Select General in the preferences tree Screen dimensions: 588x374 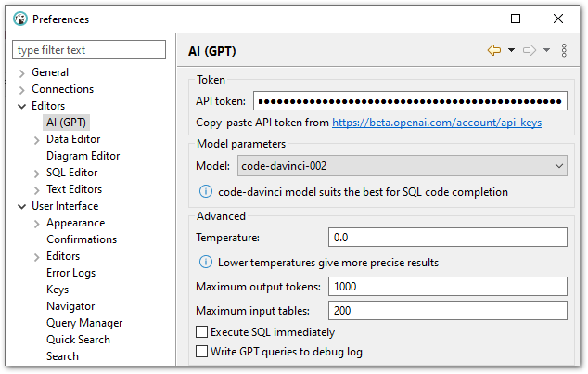click(x=50, y=72)
